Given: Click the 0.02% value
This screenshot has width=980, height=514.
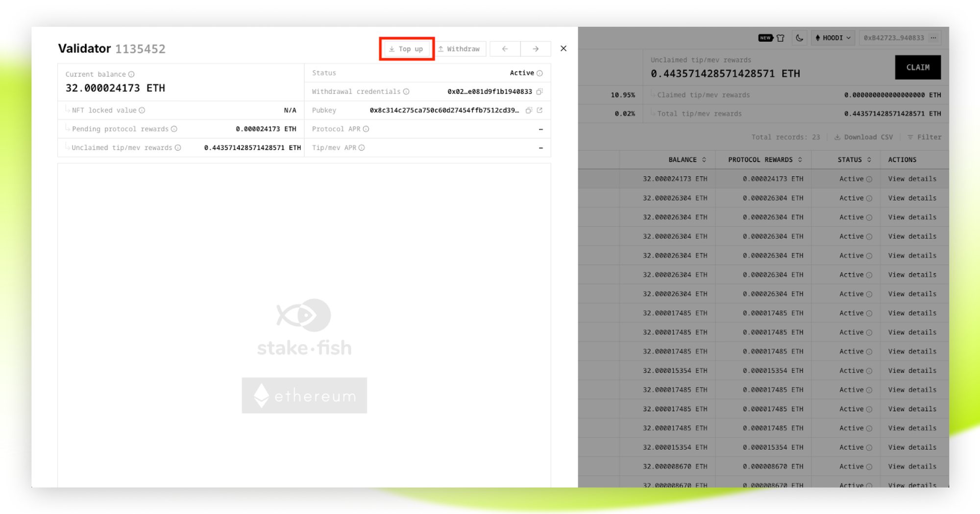Looking at the screenshot, I should [x=625, y=114].
